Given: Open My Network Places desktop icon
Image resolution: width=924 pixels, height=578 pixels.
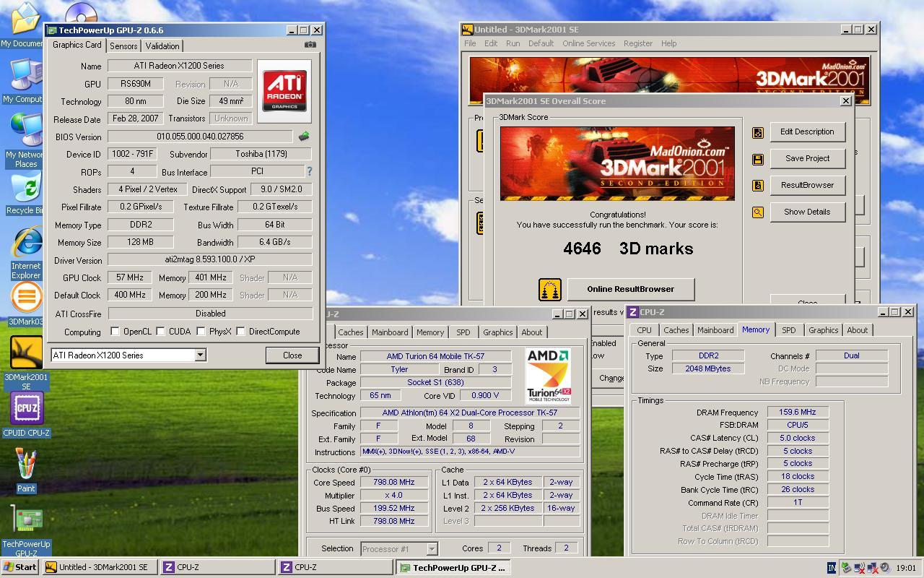Looking at the screenshot, I should click(26, 141).
